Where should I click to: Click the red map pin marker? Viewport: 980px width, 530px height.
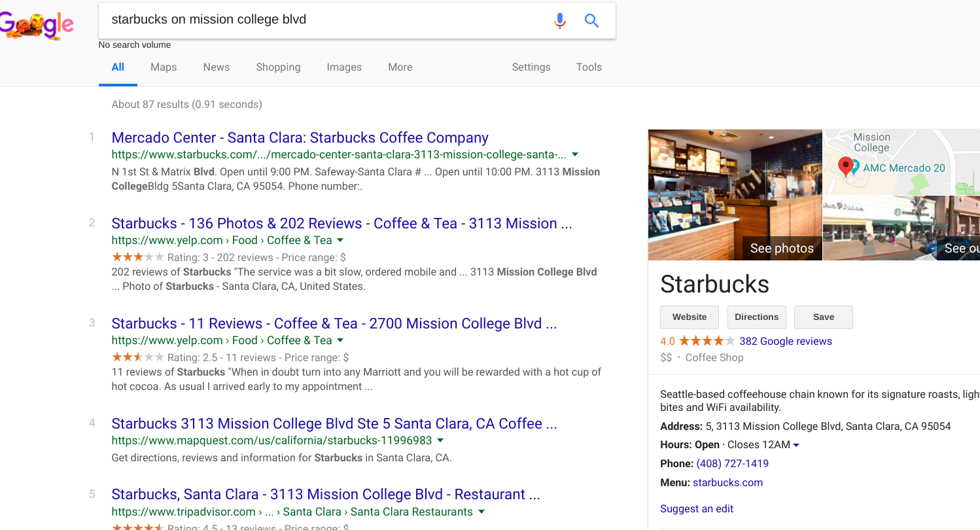846,167
